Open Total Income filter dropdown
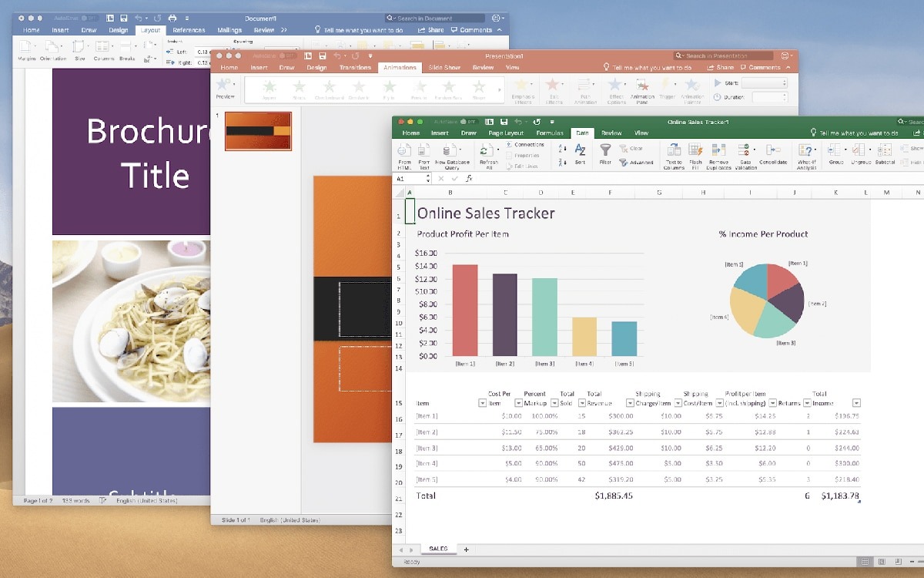The height and width of the screenshot is (578, 924). click(x=856, y=403)
